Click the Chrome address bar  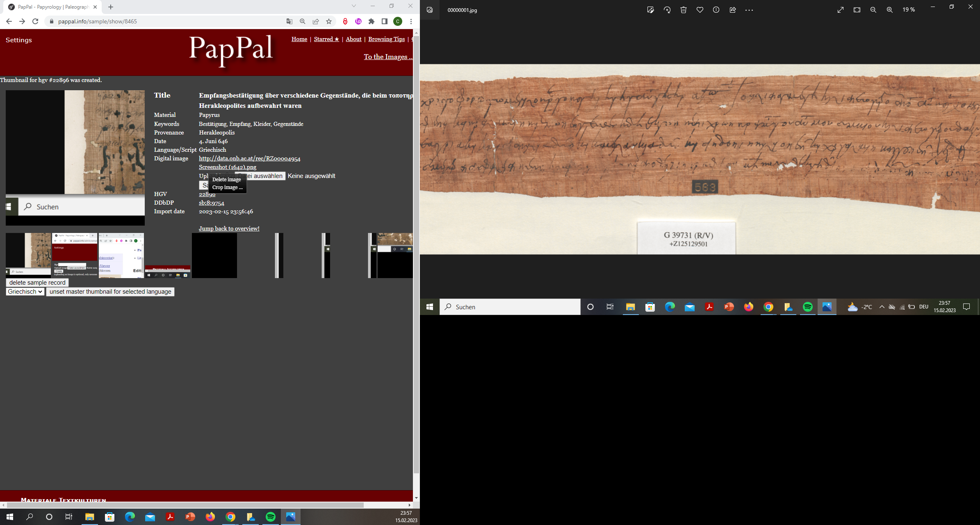168,21
